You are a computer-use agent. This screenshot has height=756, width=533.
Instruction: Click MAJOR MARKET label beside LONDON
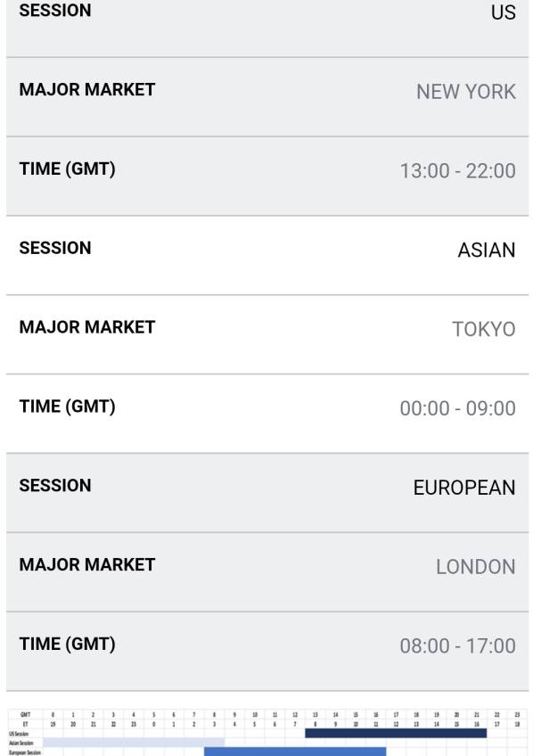click(87, 564)
